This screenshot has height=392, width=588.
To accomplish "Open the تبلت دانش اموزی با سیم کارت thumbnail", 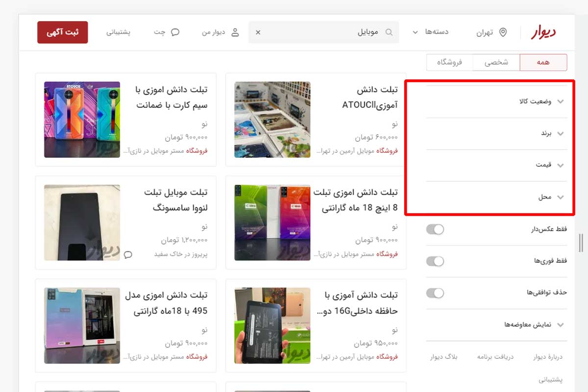I will coord(82,120).
